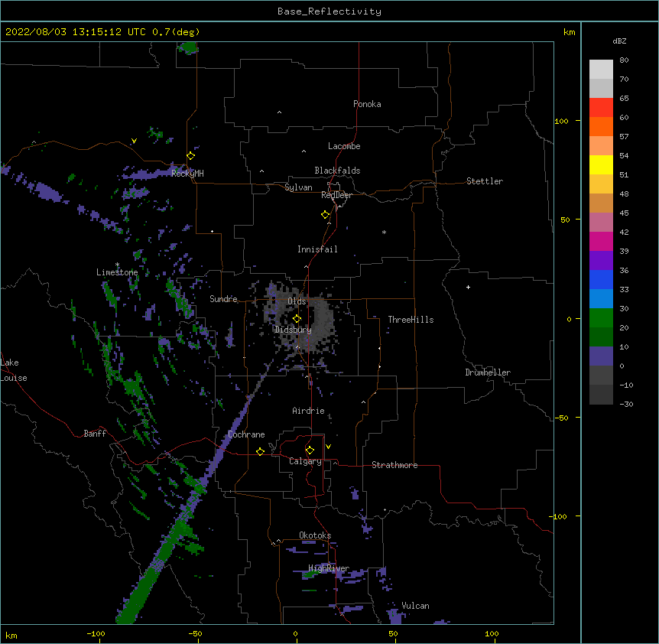Pick the slate blue 0-10 dBZ swatch
Image resolution: width=659 pixels, height=644 pixels.
[601, 356]
